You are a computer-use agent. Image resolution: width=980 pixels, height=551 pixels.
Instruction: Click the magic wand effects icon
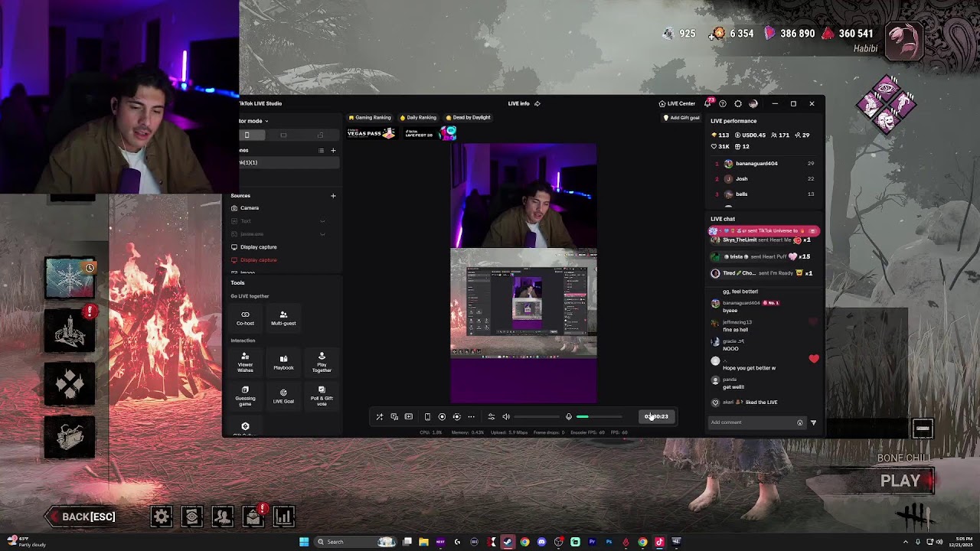point(380,417)
